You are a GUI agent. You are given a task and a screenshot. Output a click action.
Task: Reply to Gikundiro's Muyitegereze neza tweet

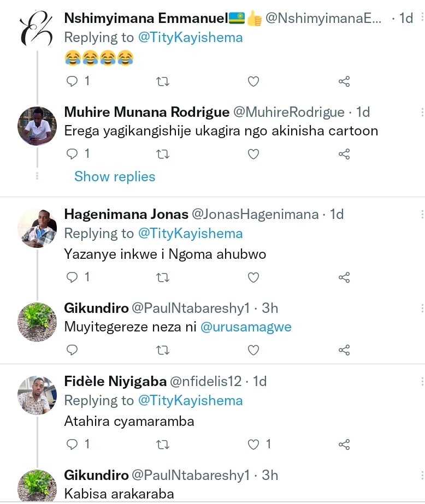click(x=73, y=349)
